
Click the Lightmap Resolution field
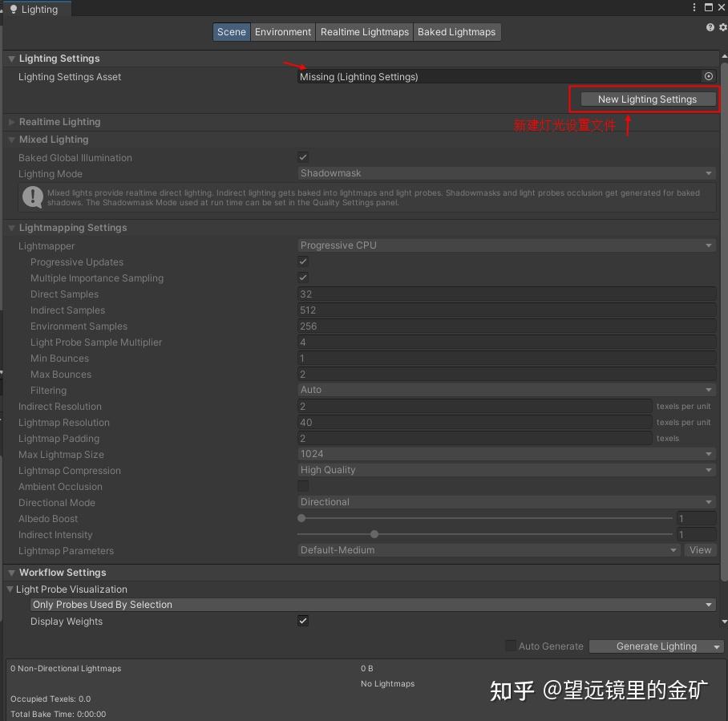coord(474,423)
